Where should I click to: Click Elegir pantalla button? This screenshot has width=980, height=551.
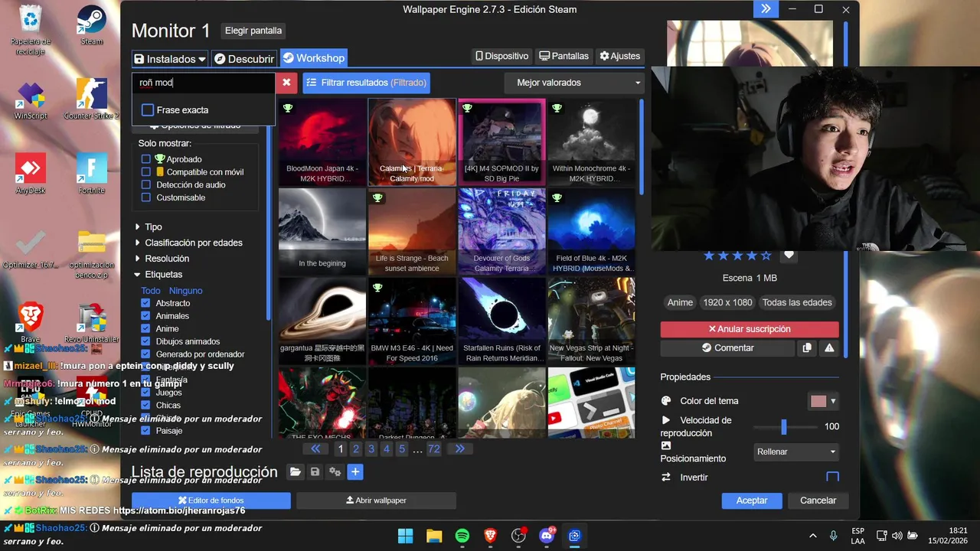(253, 31)
